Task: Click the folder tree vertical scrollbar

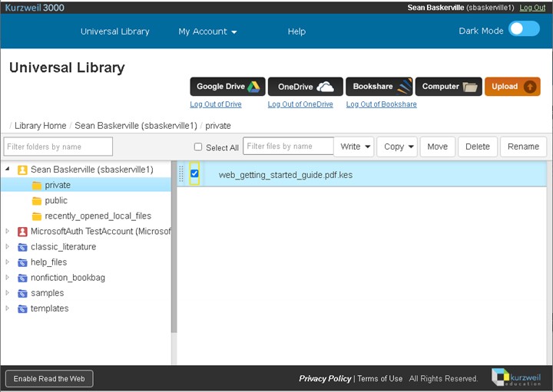Action: pos(174,246)
